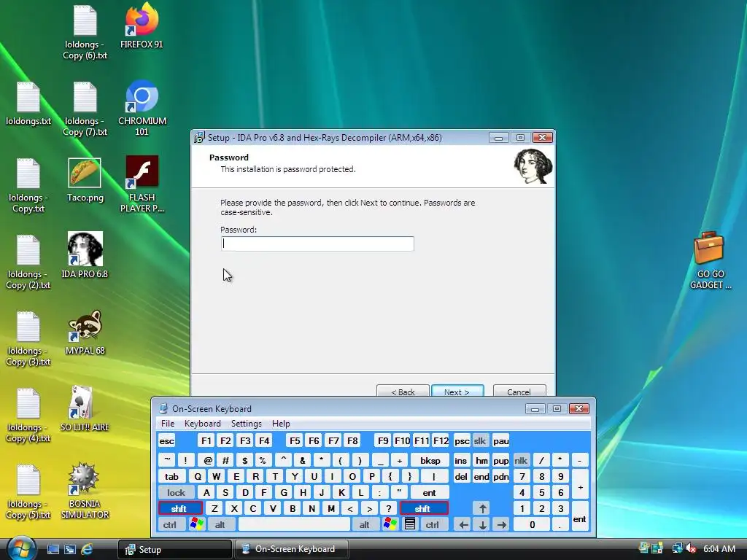This screenshot has width=747, height=560.
Task: Select the BOSNIA SIMULATOR mine icon
Action: pos(85,491)
